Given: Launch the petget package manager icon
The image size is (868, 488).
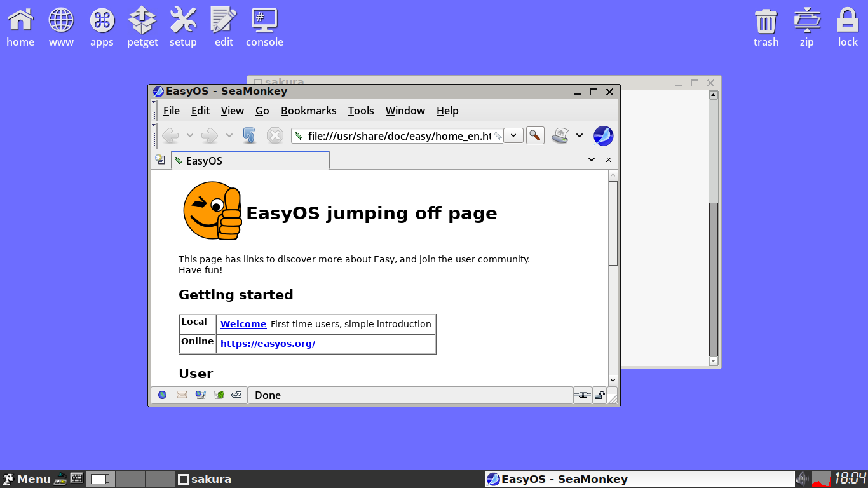Looking at the screenshot, I should 142,27.
